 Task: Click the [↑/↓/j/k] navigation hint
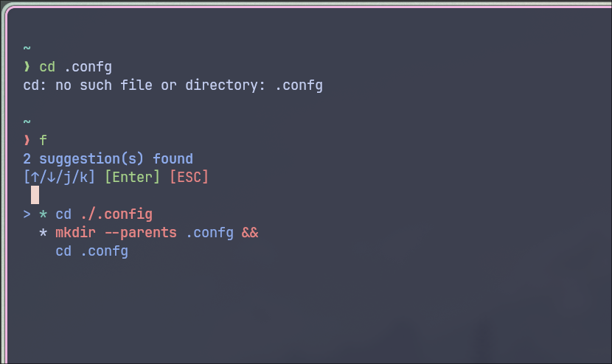tap(59, 177)
